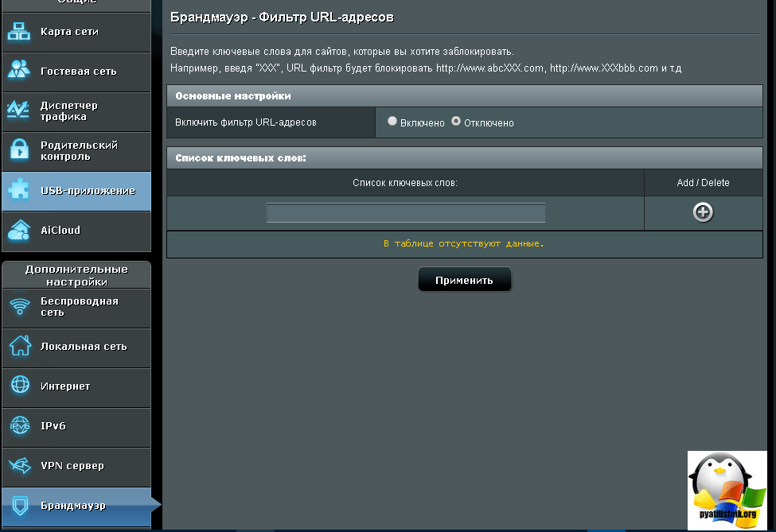The width and height of the screenshot is (776, 532).
Task: Click the wireless network Wi-Fi icon
Action: [19, 307]
